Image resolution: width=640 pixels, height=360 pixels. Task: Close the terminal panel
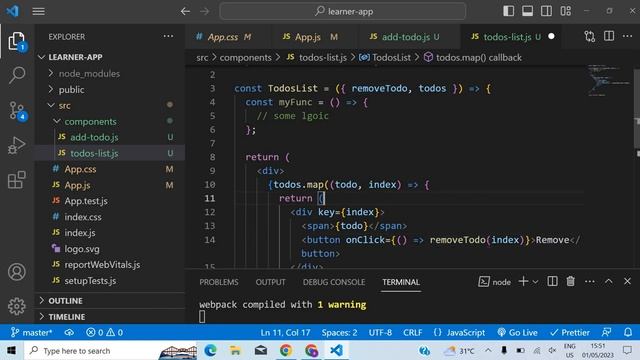(627, 281)
